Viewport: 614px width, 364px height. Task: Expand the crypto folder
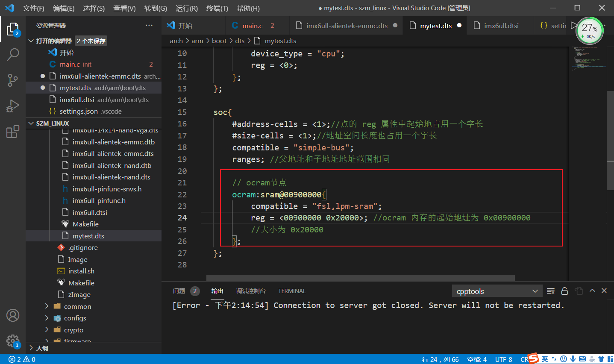(x=47, y=330)
